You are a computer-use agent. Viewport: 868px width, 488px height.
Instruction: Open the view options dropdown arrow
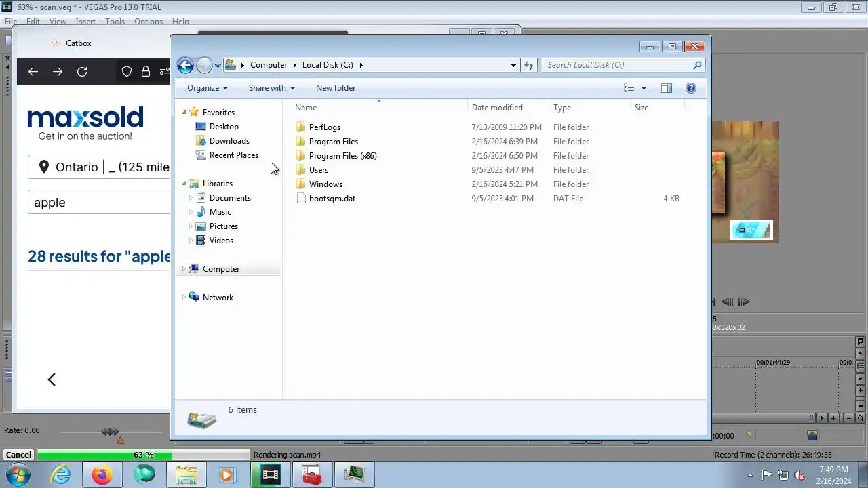(644, 88)
